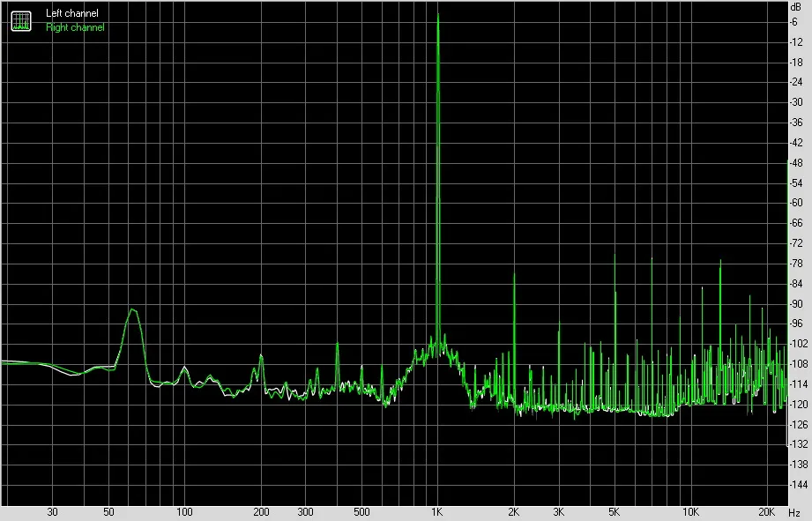
Task: Click the 20K frequency axis label
Action: click(766, 512)
